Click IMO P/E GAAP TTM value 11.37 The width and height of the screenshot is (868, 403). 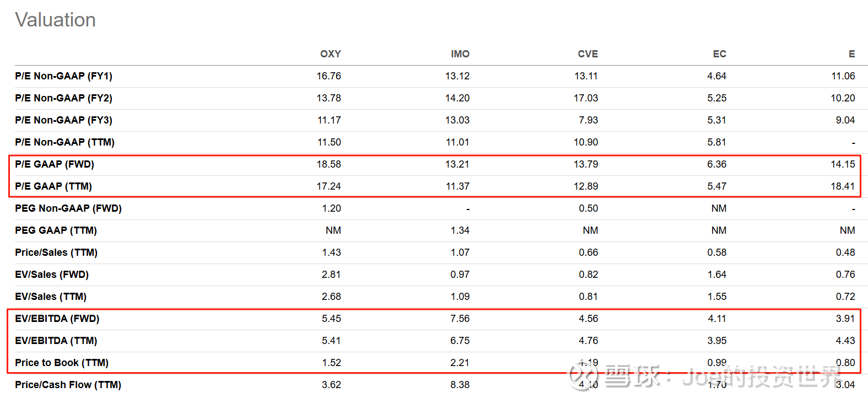click(457, 186)
